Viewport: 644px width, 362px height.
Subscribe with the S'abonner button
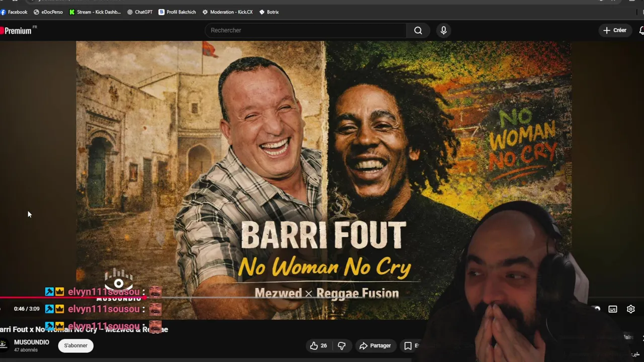[76, 345]
